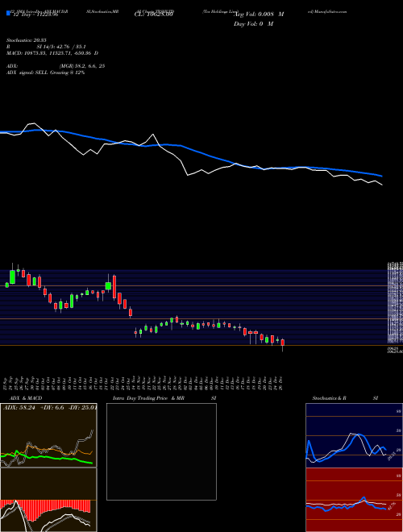
Task: Open the red RSI chart panel
Action: pos(354,500)
